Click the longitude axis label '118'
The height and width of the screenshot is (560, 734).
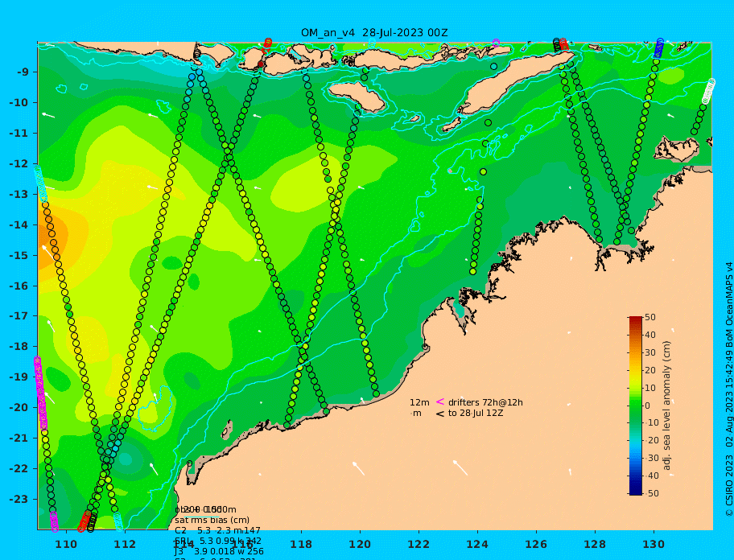(x=301, y=544)
